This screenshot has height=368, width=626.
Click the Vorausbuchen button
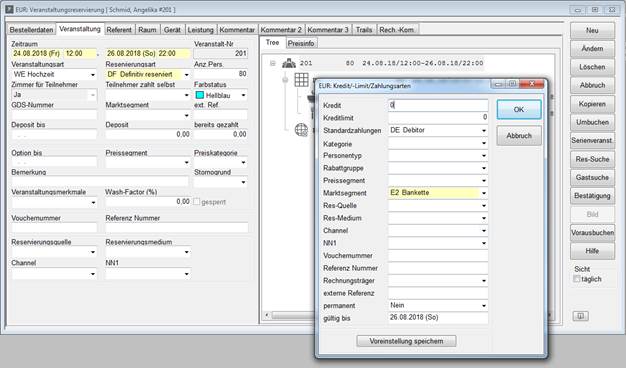point(592,232)
